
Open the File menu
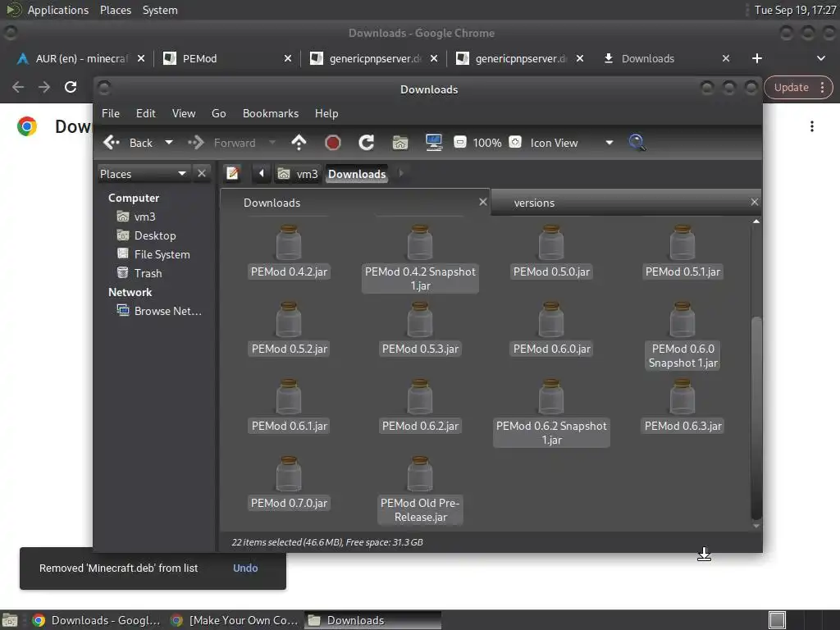coord(111,113)
